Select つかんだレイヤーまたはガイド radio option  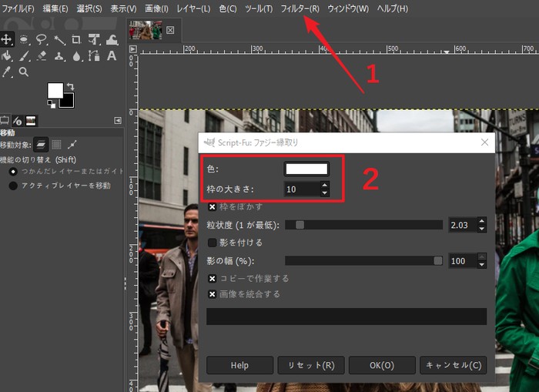[66, 171]
